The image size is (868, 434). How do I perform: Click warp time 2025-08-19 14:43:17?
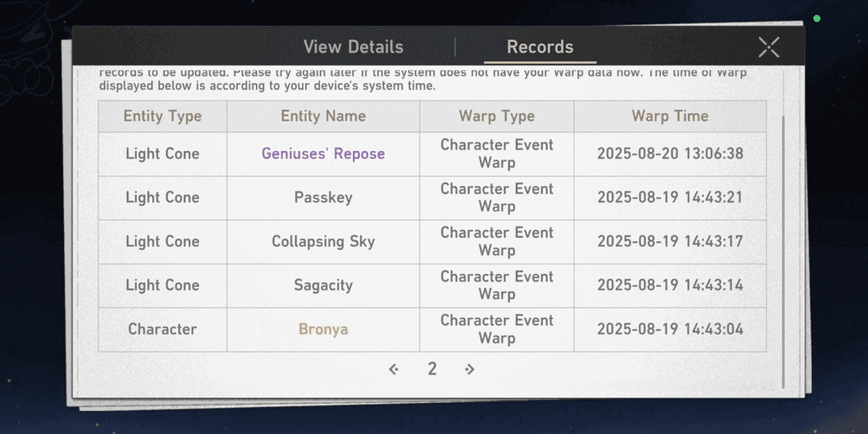[x=670, y=242]
